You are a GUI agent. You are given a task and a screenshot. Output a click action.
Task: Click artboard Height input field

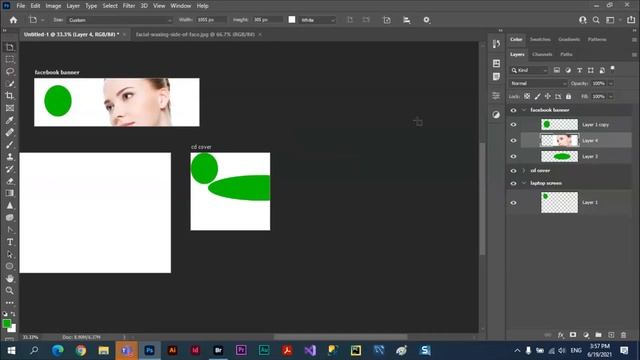click(267, 20)
